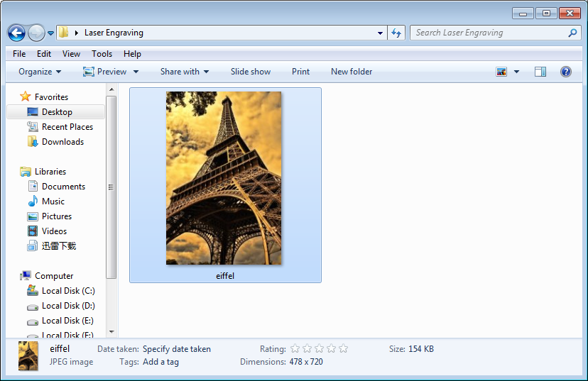The image size is (588, 381).
Task: Rate eiffel five stars
Action: click(343, 349)
